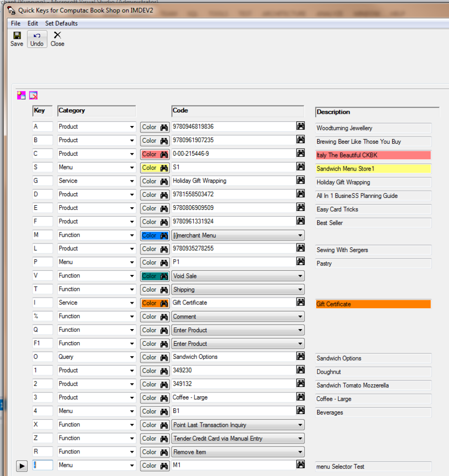Click the yellow Color button for key S
This screenshot has height=476, width=449.
[154, 167]
